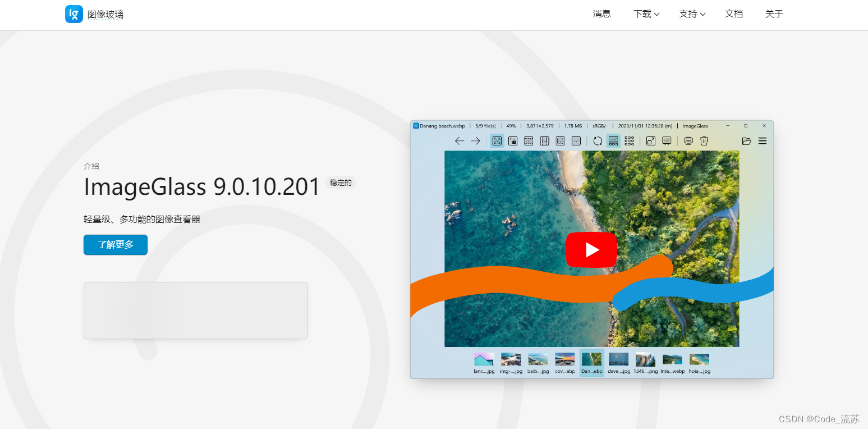Image resolution: width=868 pixels, height=429 pixels.
Task: Toggle the checkerboard grid background icon
Action: [629, 141]
